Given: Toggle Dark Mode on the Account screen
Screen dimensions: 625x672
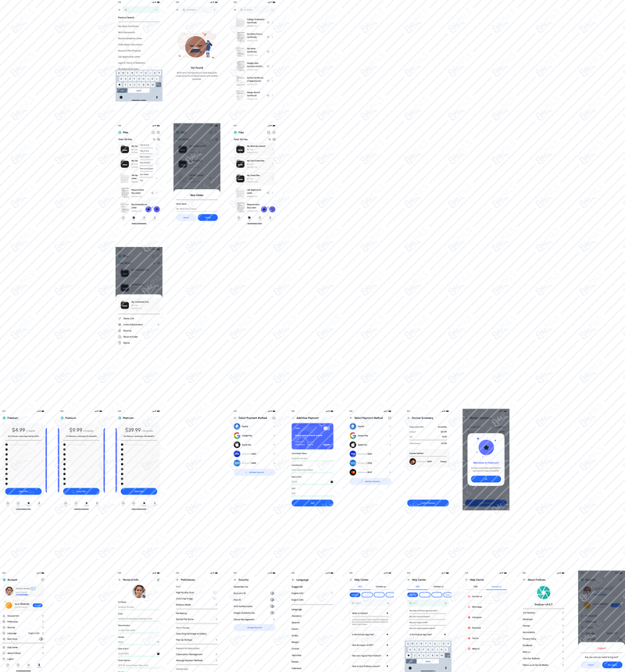Looking at the screenshot, I should pyautogui.click(x=41, y=639).
